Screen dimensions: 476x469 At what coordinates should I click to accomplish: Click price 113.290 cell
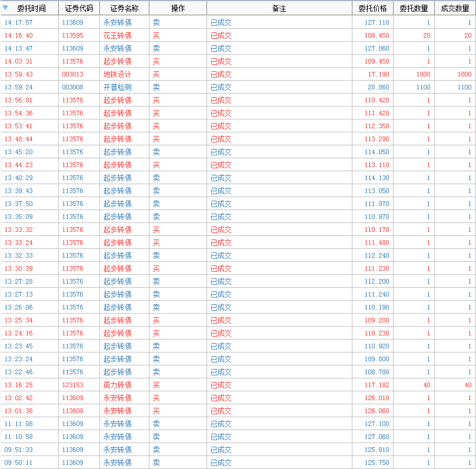(x=377, y=139)
